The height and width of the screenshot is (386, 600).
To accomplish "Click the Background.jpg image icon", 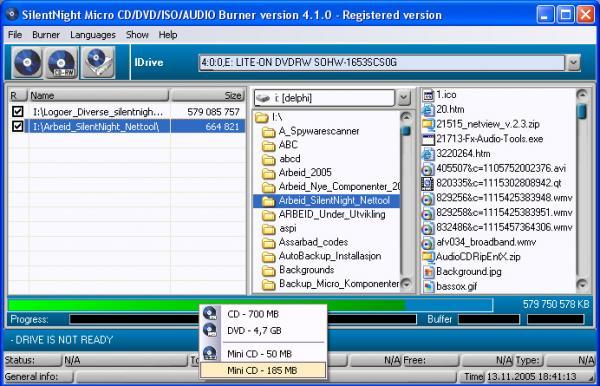I will pos(428,272).
